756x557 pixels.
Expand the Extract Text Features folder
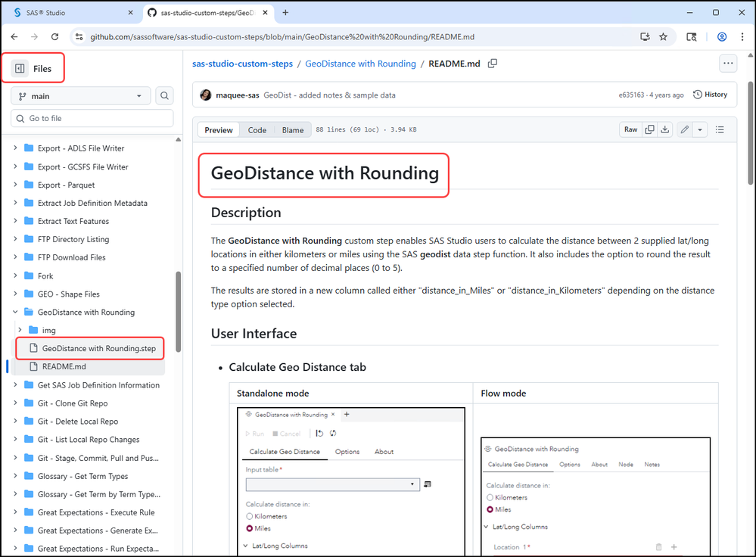15,221
